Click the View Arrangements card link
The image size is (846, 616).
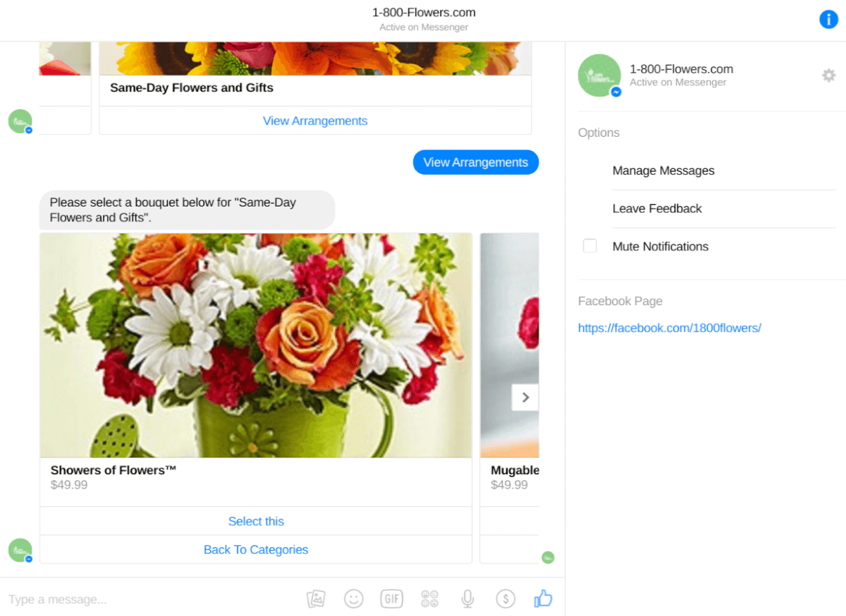[315, 121]
